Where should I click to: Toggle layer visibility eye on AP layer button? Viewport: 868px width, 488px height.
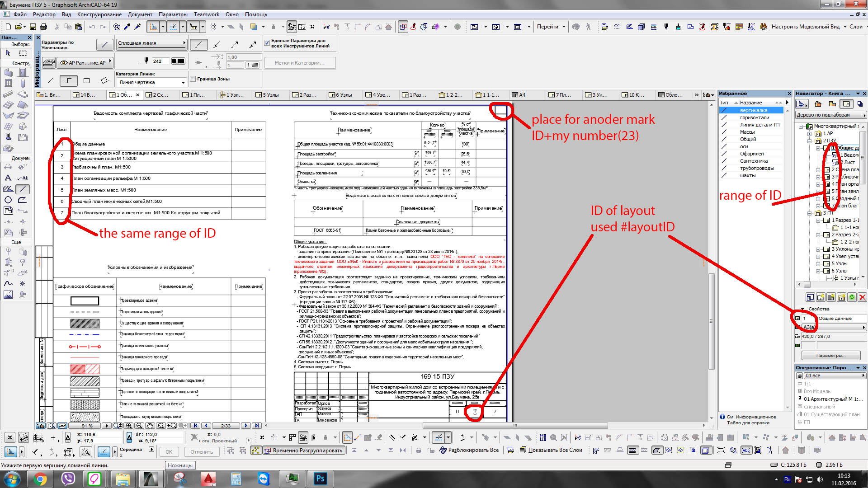click(x=64, y=63)
